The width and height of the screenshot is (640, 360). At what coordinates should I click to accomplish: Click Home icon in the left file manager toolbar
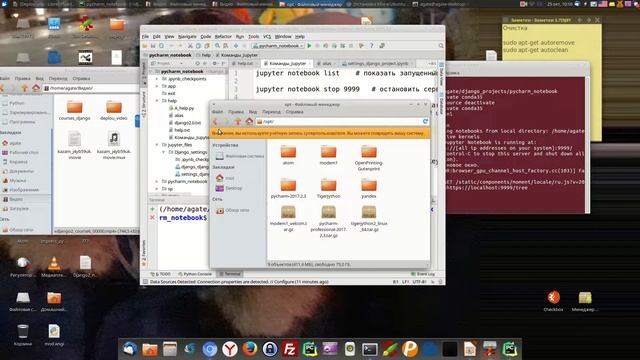point(36,88)
